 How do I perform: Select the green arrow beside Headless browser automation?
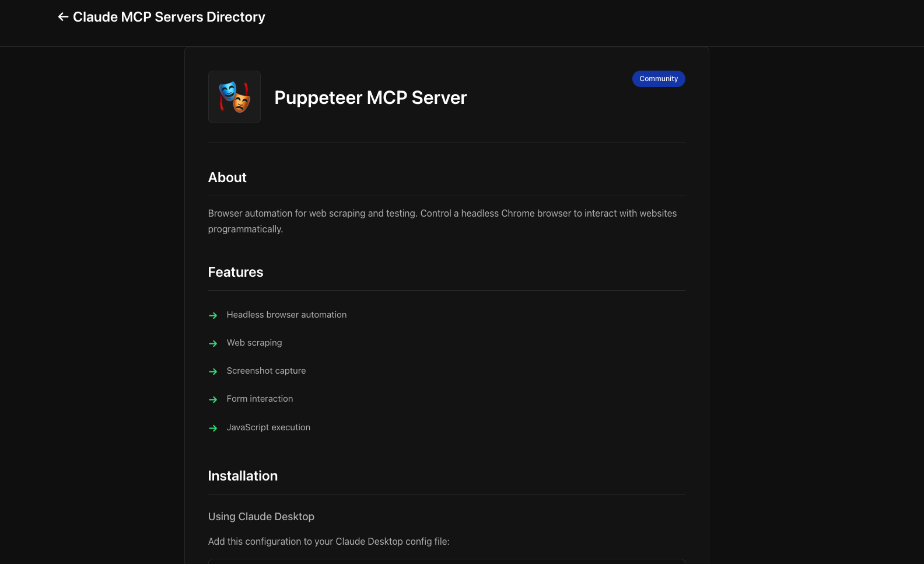click(212, 315)
